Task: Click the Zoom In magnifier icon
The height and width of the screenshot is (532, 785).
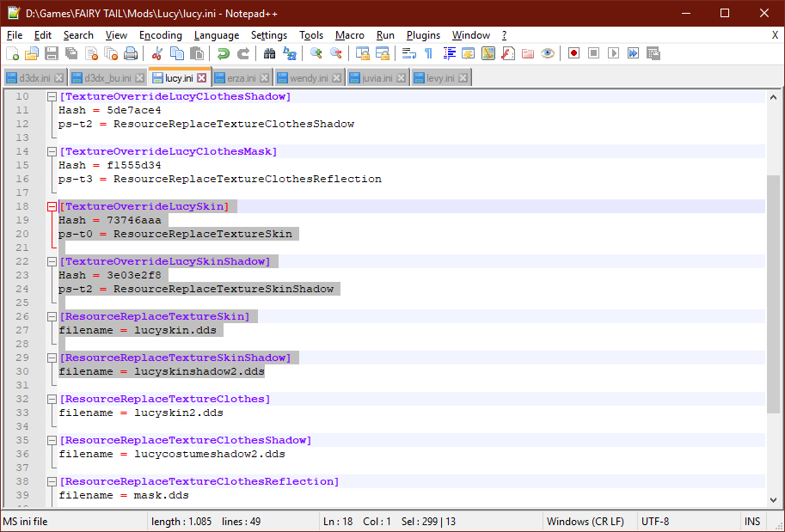Action: (x=316, y=53)
